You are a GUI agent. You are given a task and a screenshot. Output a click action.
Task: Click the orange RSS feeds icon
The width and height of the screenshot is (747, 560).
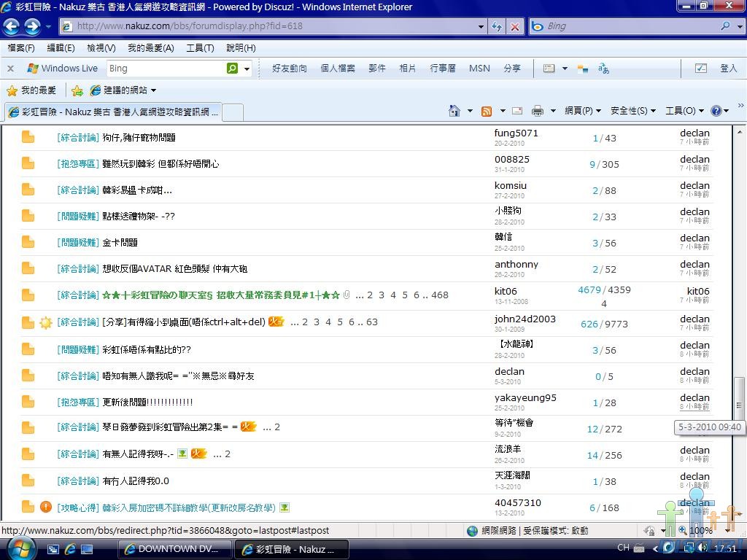pyautogui.click(x=487, y=112)
